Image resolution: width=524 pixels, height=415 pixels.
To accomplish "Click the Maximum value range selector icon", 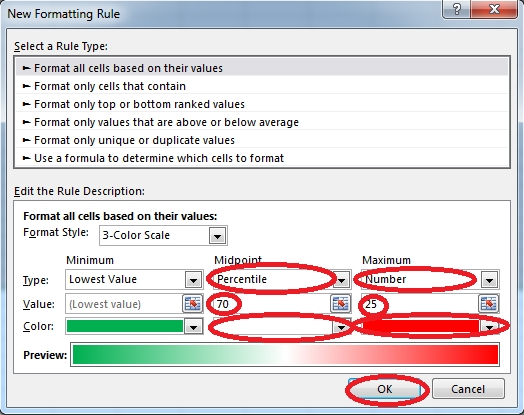I will point(489,304).
